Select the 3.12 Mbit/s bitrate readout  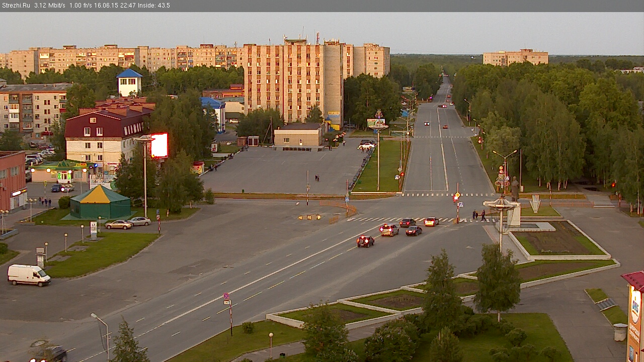pyautogui.click(x=50, y=6)
